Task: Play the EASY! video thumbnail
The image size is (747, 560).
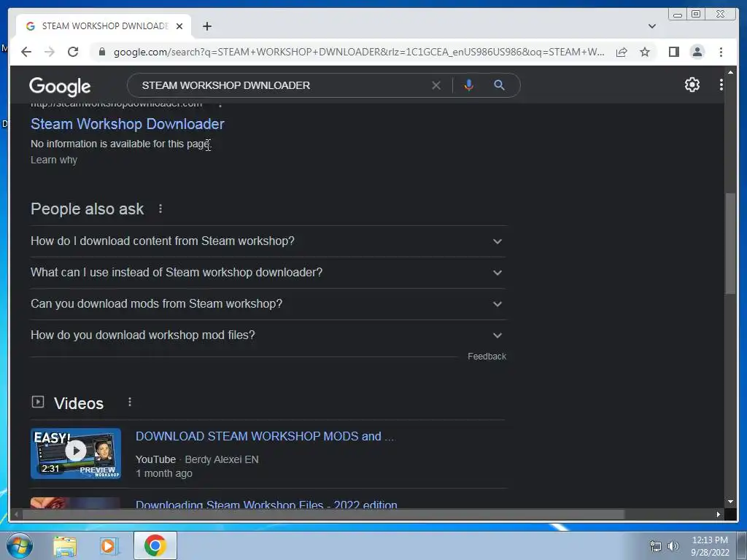Action: [76, 454]
